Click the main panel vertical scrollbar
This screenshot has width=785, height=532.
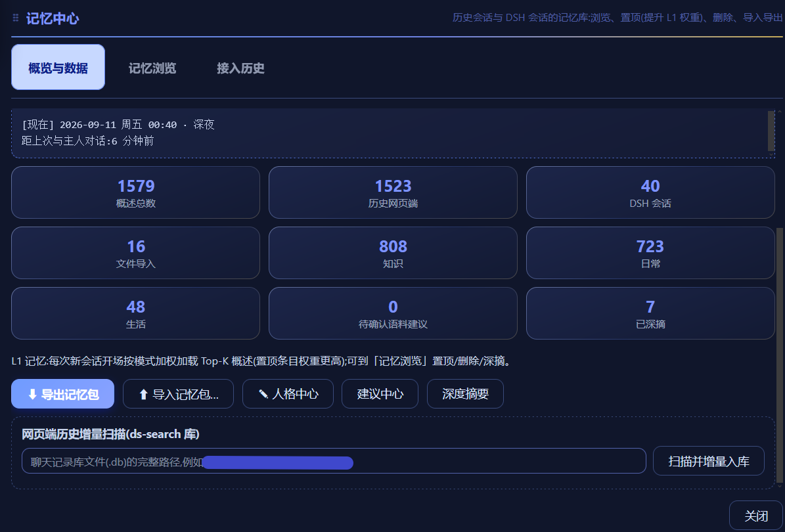click(x=780, y=355)
